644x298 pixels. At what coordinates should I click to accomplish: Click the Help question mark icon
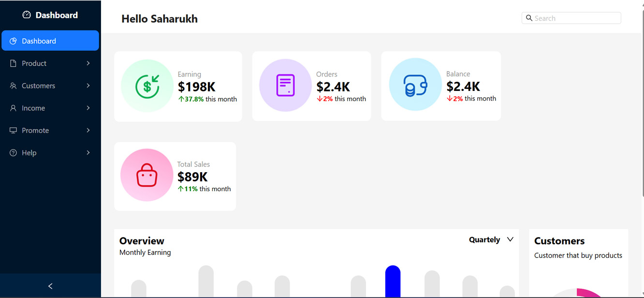[12, 152]
